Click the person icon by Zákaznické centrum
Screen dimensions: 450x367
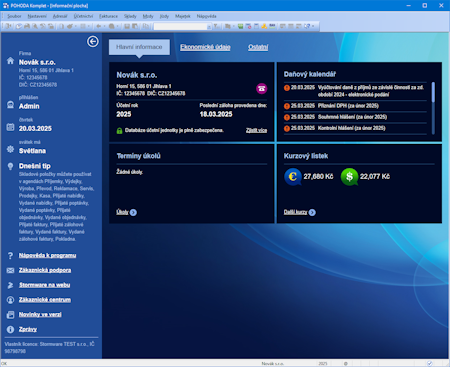10,300
